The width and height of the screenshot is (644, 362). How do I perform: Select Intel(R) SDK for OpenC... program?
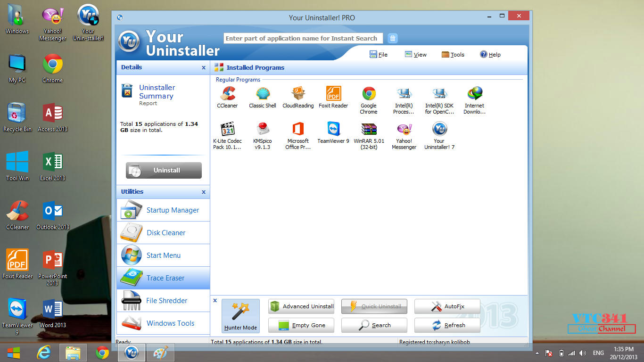point(439,100)
